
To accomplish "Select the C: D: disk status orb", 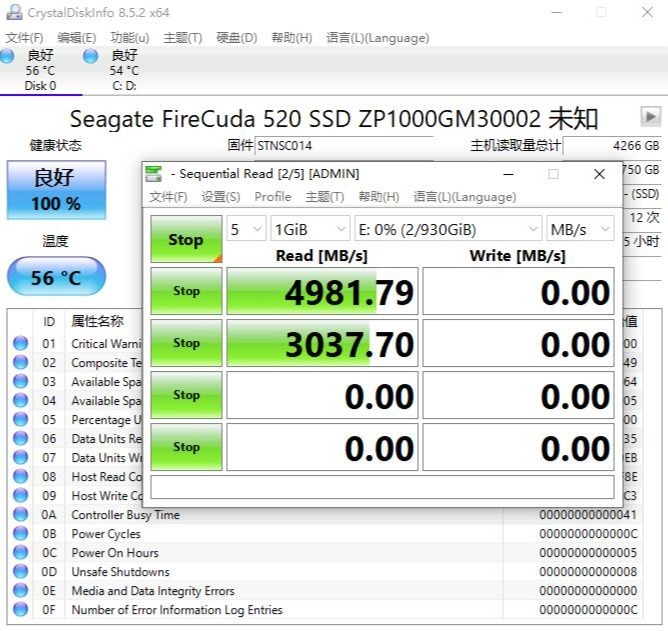I will tap(91, 57).
